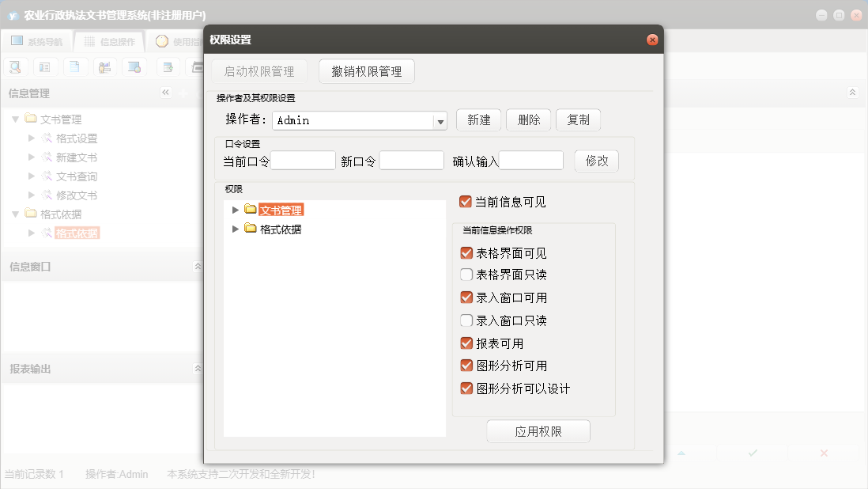Collapse the 信息管理 panel with its double-chevron icon
This screenshot has width=868, height=489.
click(166, 93)
